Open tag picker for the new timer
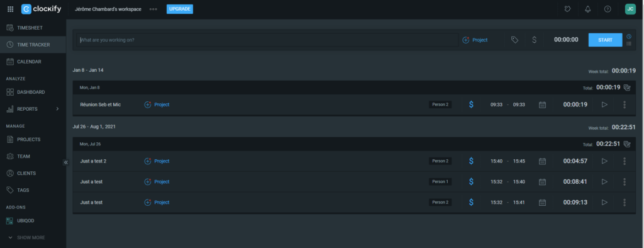Screen dimensions: 644x248 click(514, 40)
